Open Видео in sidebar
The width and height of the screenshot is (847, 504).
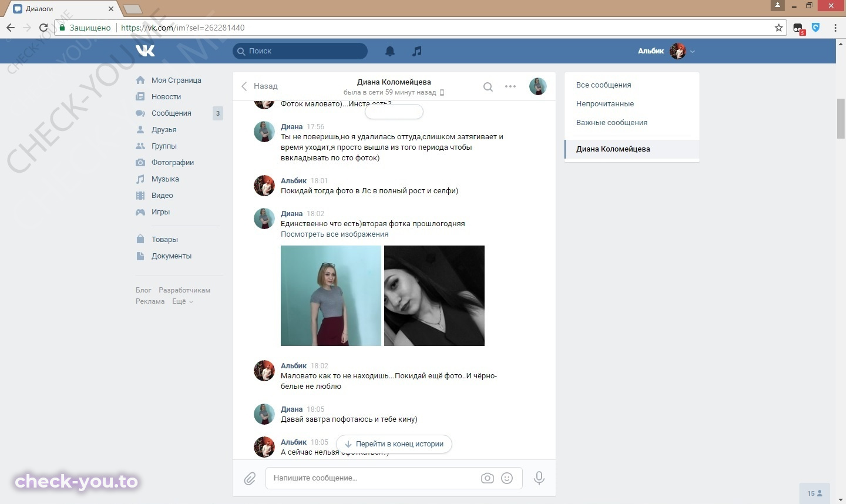pos(162,196)
